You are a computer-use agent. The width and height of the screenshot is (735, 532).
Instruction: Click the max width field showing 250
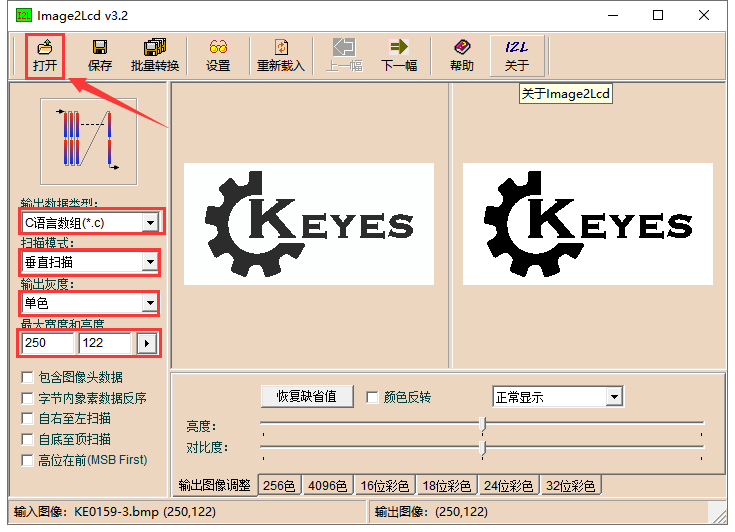click(47, 343)
